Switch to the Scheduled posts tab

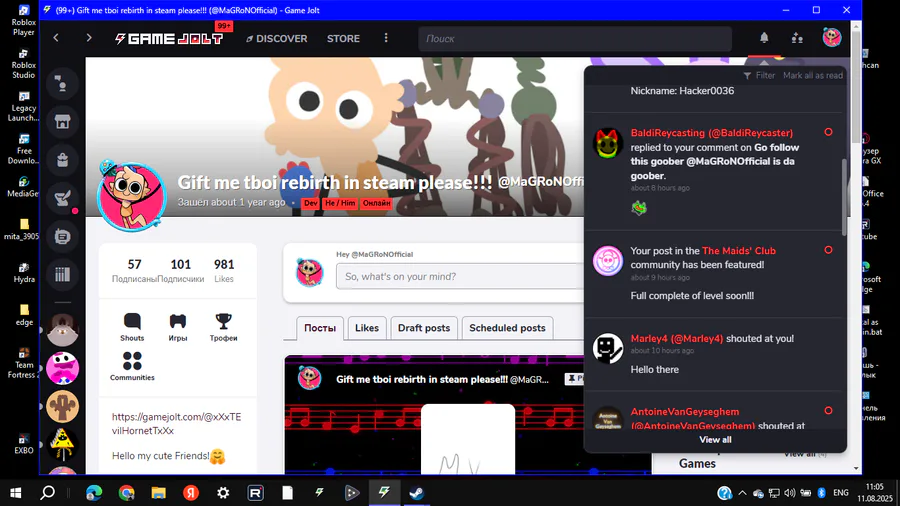pos(507,328)
